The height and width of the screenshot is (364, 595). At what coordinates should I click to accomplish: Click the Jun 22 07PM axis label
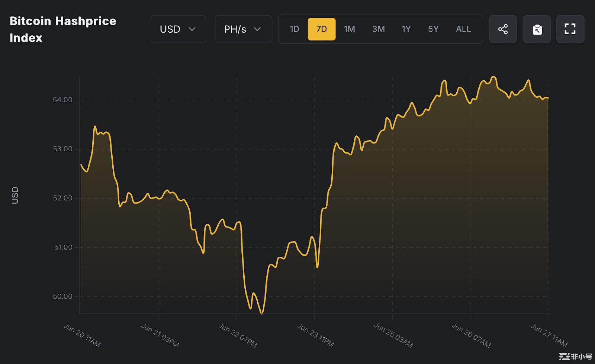point(238,335)
